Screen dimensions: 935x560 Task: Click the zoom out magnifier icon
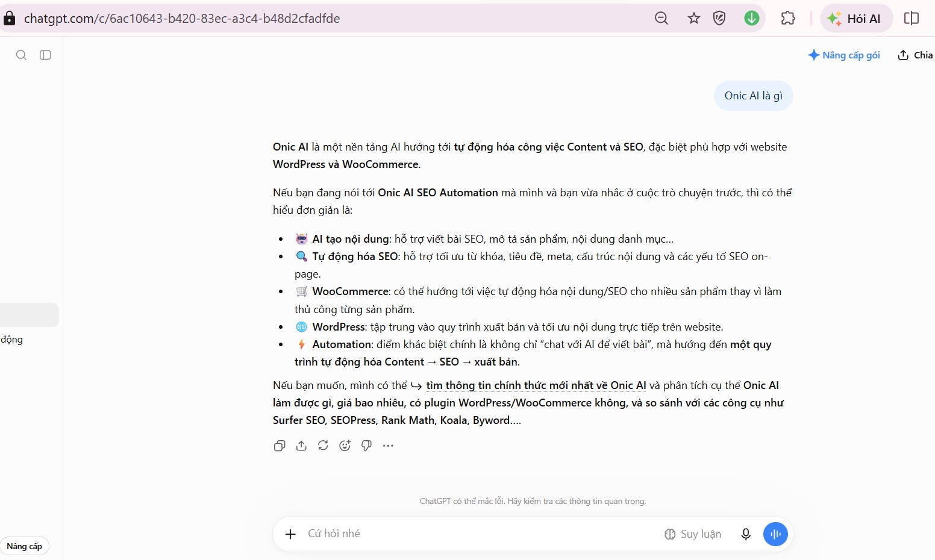pos(661,19)
